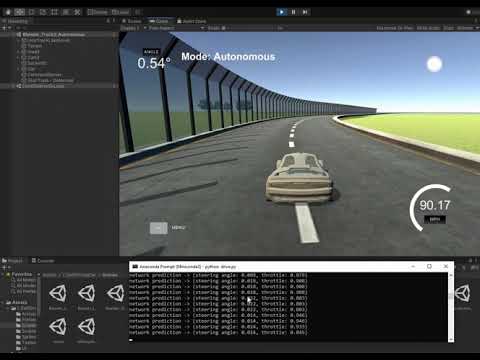This screenshot has height=360, width=480.
Task: Toggle grid snapping button in toolbar
Action: 138,12
